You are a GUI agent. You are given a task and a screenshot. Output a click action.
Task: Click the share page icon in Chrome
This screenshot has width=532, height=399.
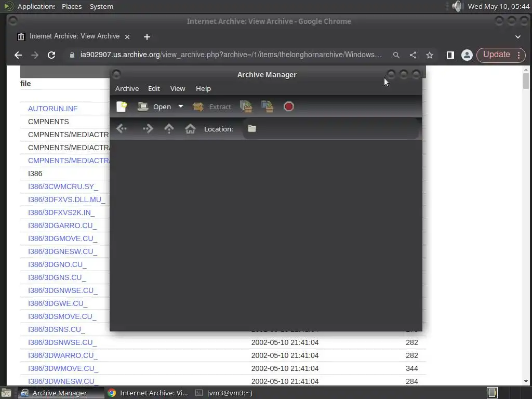413,55
